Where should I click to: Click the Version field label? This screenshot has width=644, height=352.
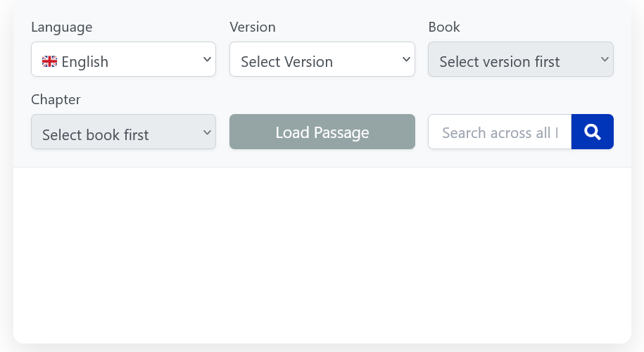click(x=253, y=27)
